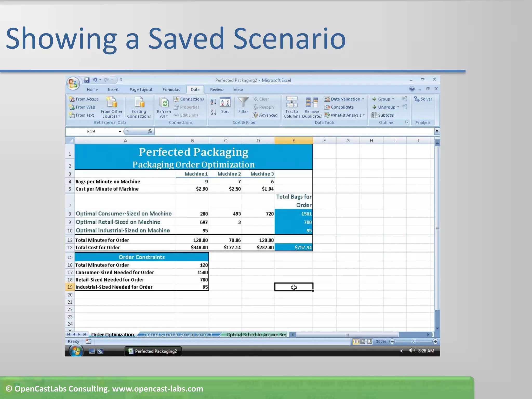The height and width of the screenshot is (399, 532).
Task: Select row 19 header
Action: pos(70,287)
